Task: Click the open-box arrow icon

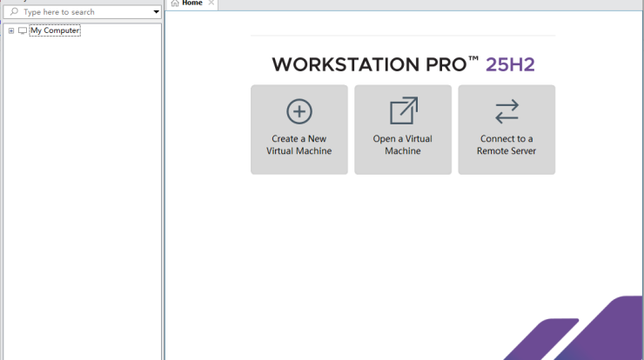Action: coord(404,110)
